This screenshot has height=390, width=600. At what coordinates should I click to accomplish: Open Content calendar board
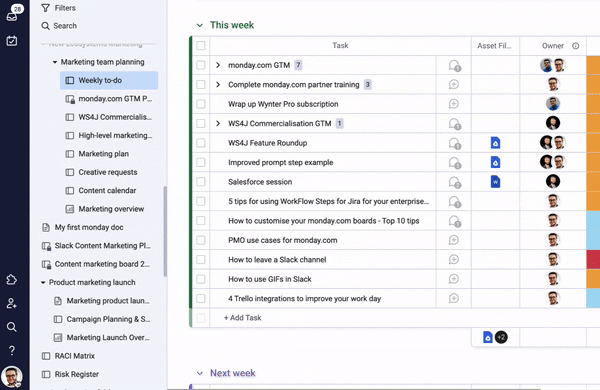109,191
